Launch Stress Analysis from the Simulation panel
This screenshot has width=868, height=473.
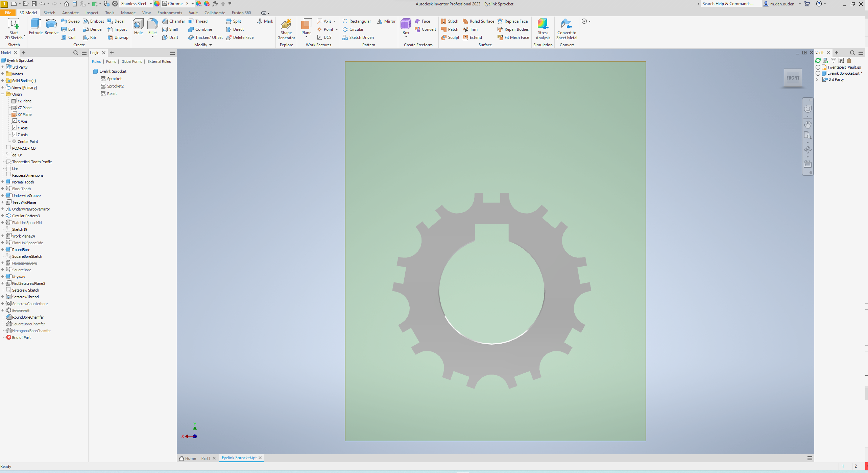pos(543,29)
